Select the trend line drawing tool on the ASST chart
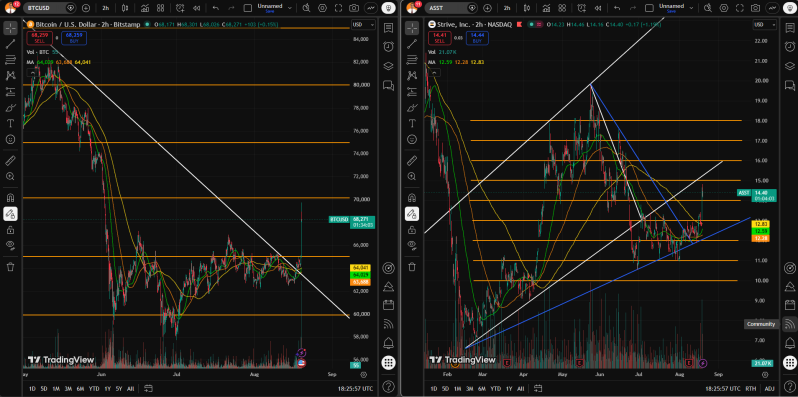The height and width of the screenshot is (397, 798). click(411, 44)
